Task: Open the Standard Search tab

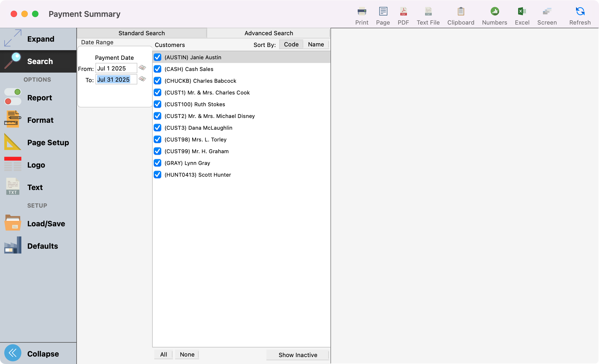Action: 141,33
